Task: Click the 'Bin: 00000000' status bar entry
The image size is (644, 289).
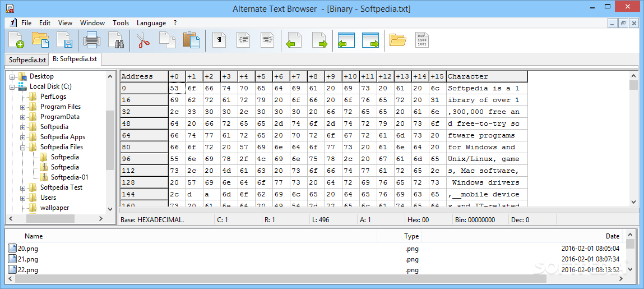Action: 475,220
